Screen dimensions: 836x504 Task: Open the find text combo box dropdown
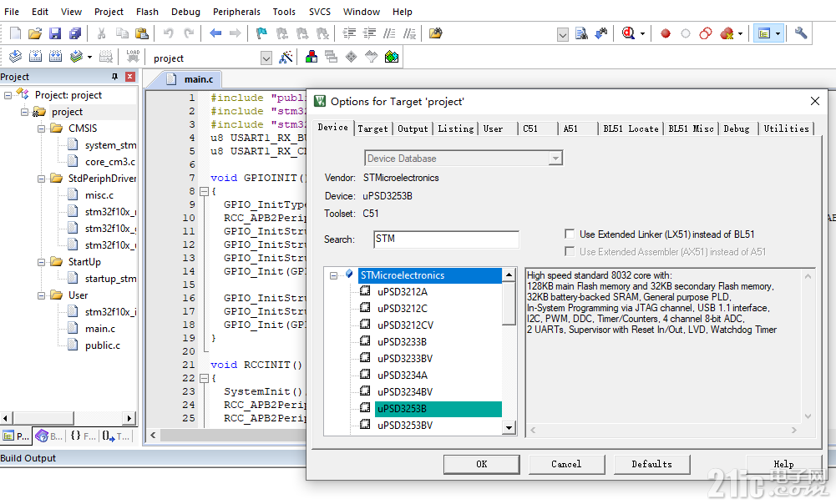pos(563,35)
